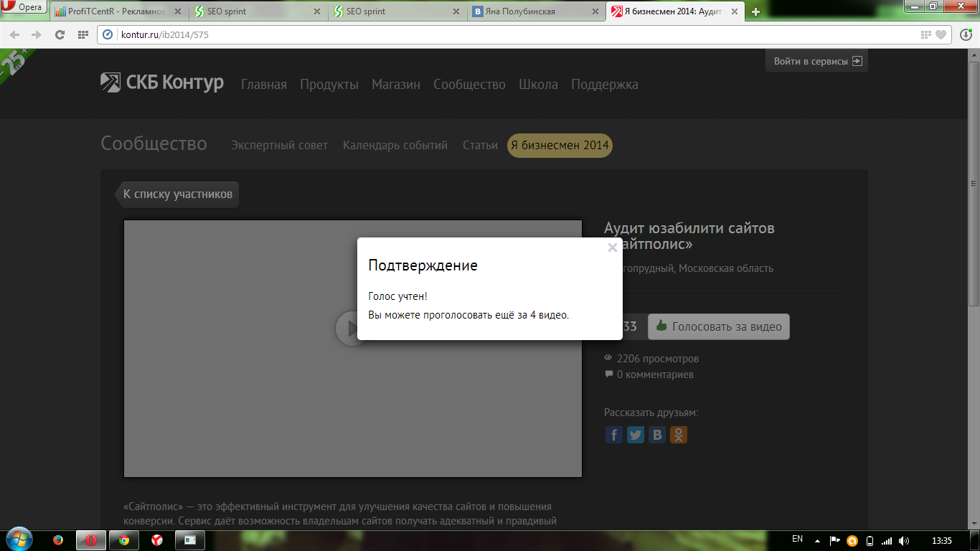Open the 0 комментариев link
980x551 pixels.
pyautogui.click(x=655, y=375)
